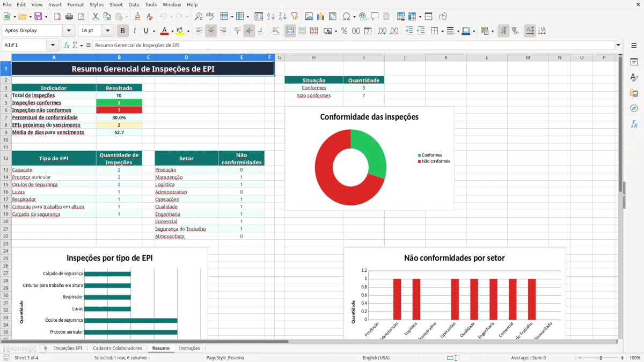Viewport: 644px width, 362px height.
Task: Format as percent
Action: [x=344, y=31]
